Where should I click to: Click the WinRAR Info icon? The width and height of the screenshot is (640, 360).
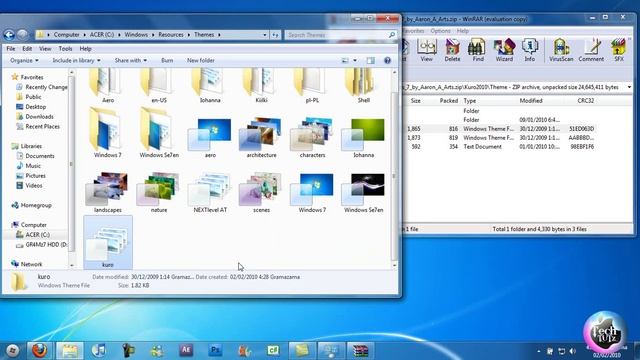(530, 50)
